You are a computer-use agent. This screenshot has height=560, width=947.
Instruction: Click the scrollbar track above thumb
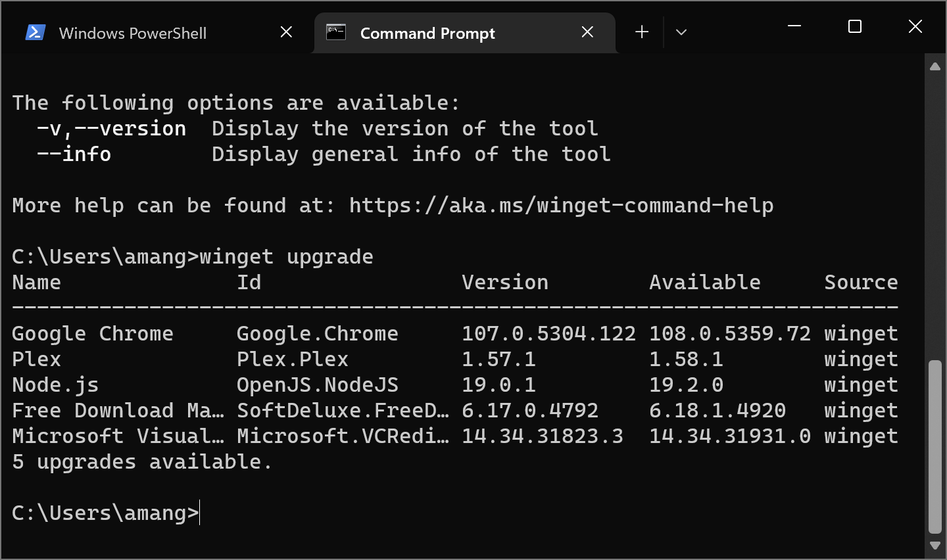935,217
